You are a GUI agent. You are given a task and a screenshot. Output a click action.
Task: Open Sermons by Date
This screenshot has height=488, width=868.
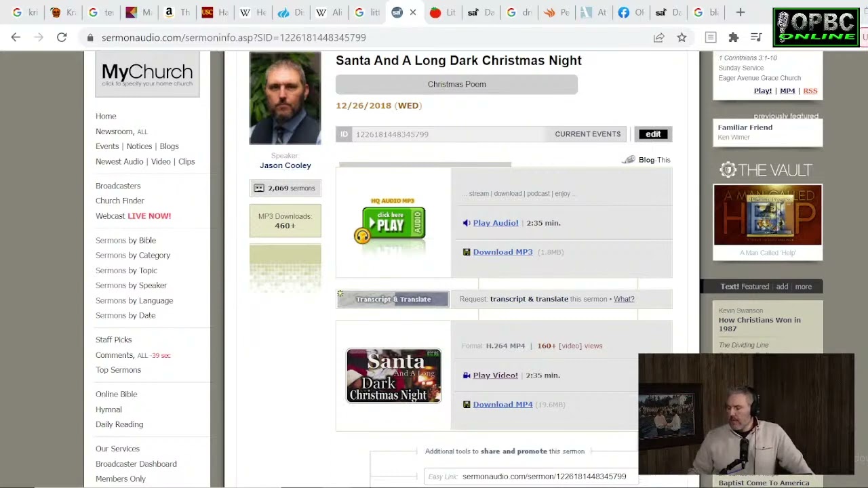125,315
